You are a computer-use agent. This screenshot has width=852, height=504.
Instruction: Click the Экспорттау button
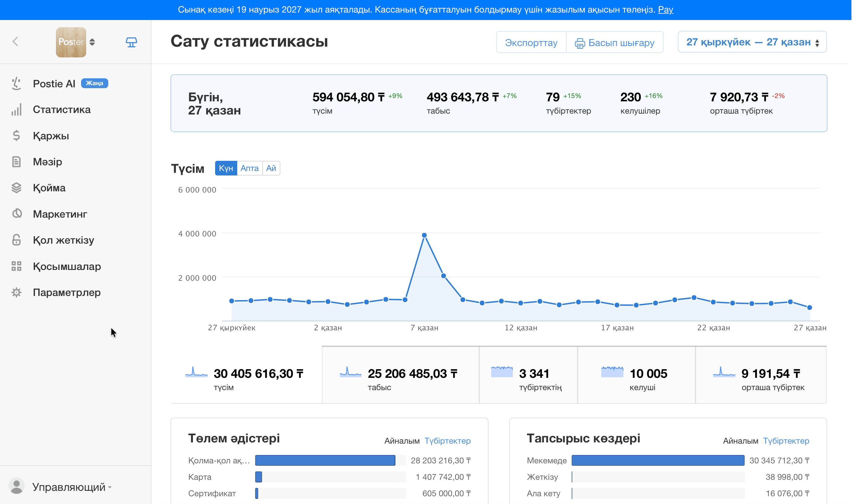click(x=531, y=42)
